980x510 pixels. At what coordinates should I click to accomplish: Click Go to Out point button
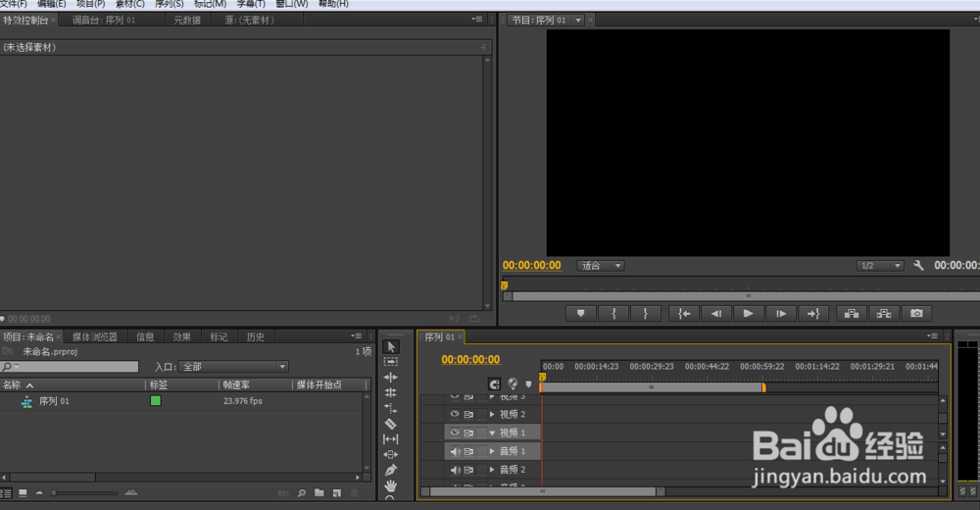pos(813,314)
